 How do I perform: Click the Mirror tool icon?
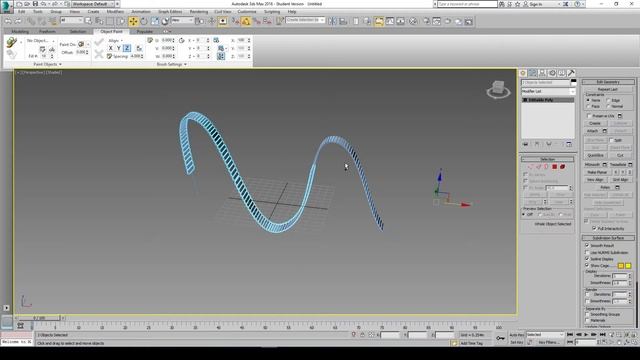pyautogui.click(x=332, y=21)
